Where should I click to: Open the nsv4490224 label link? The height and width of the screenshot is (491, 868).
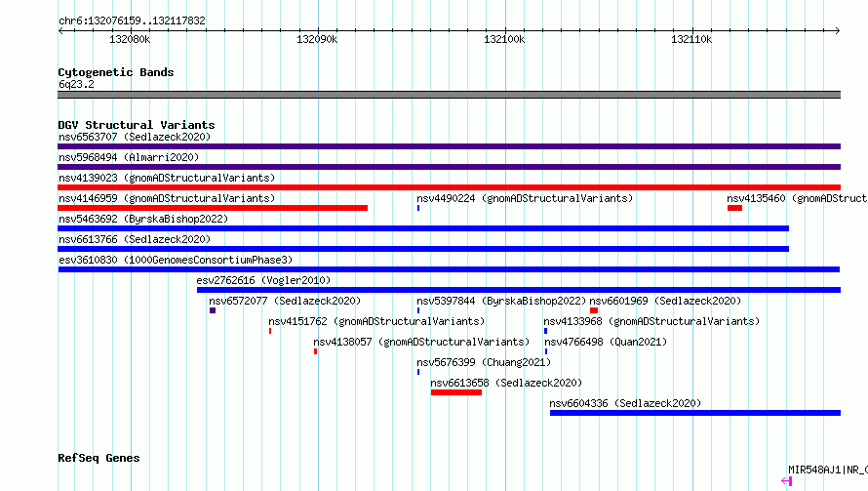525,198
